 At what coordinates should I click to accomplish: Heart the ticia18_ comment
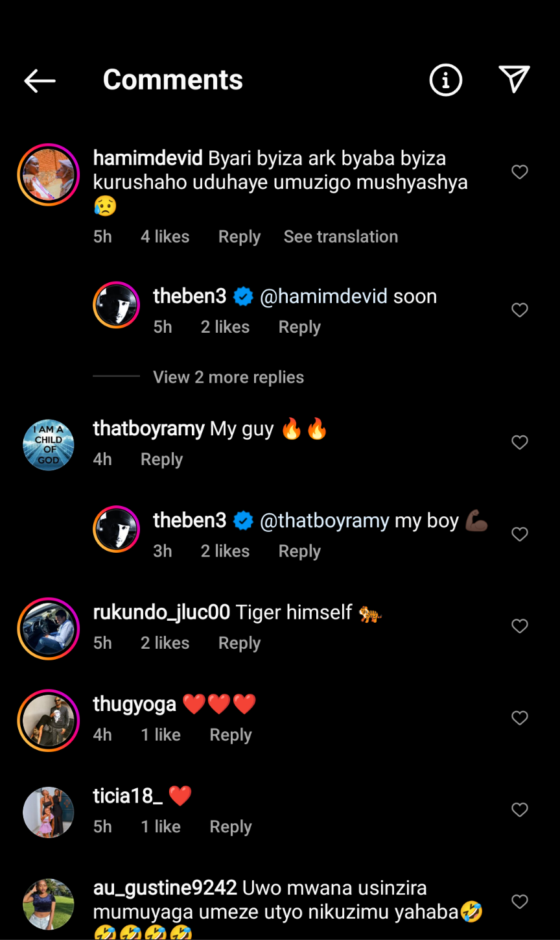520,810
